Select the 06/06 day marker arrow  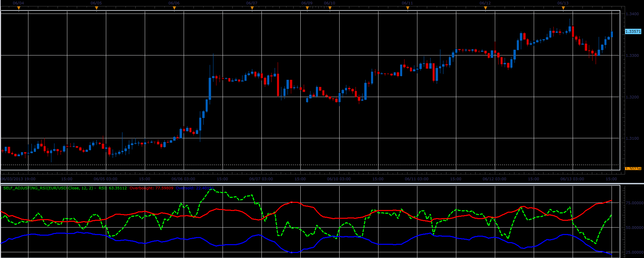click(174, 8)
